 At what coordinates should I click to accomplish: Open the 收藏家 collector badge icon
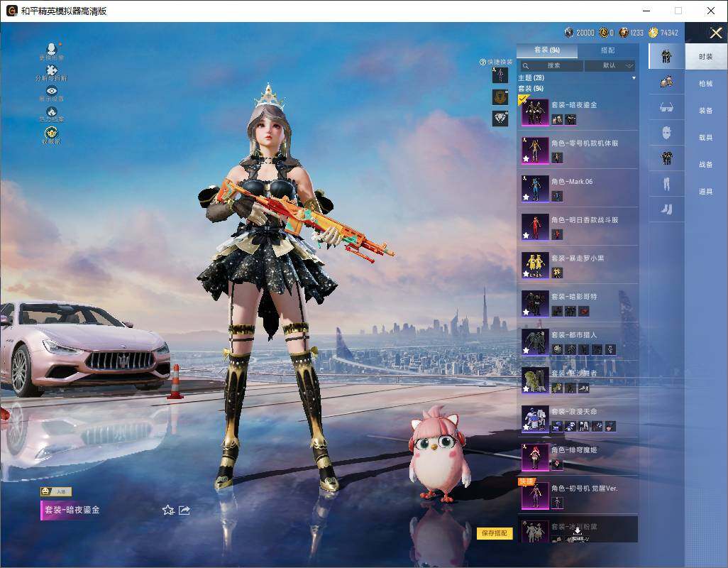point(52,135)
